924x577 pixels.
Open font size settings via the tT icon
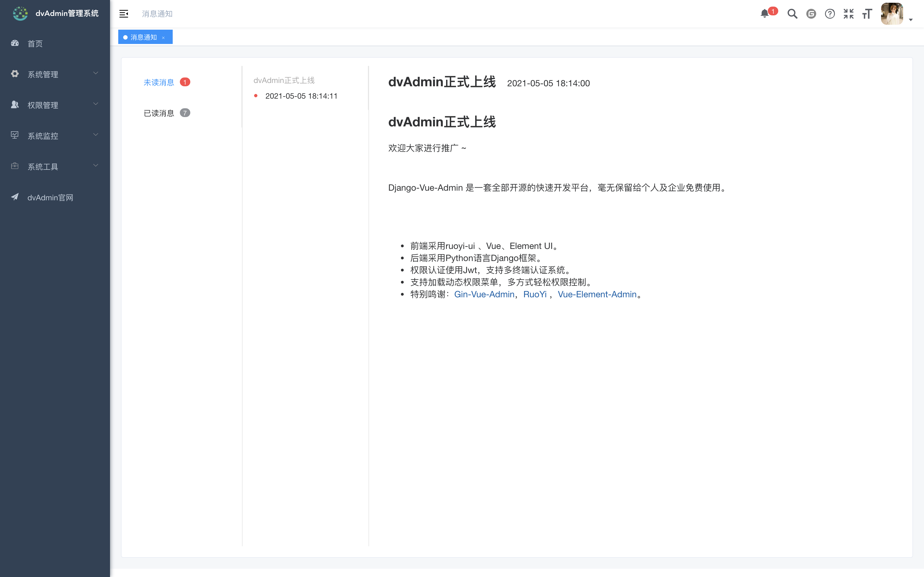point(867,14)
